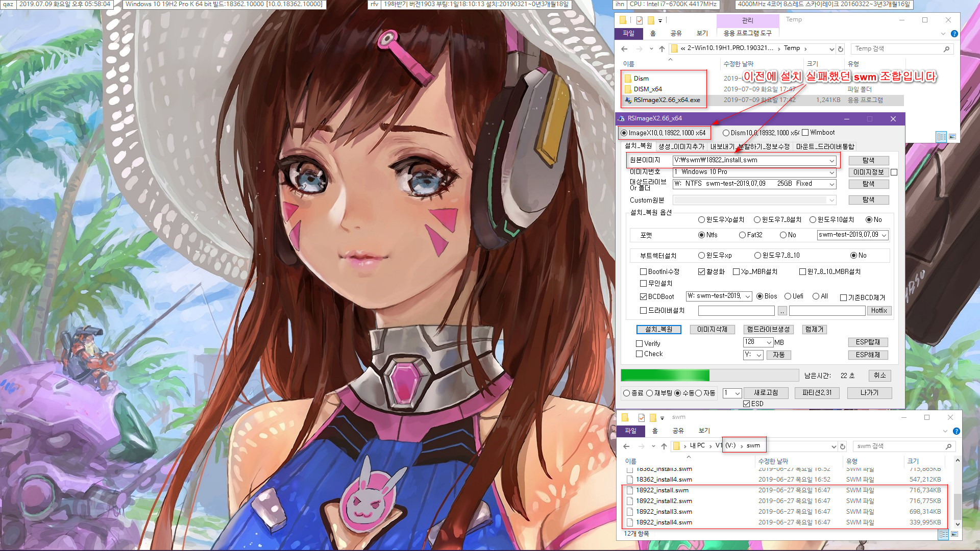
Task: Expand the Temp window address history dropdown
Action: pyautogui.click(x=831, y=49)
